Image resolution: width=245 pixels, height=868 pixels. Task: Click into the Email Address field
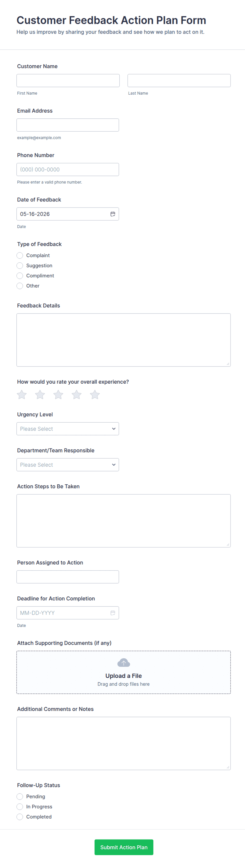(68, 125)
